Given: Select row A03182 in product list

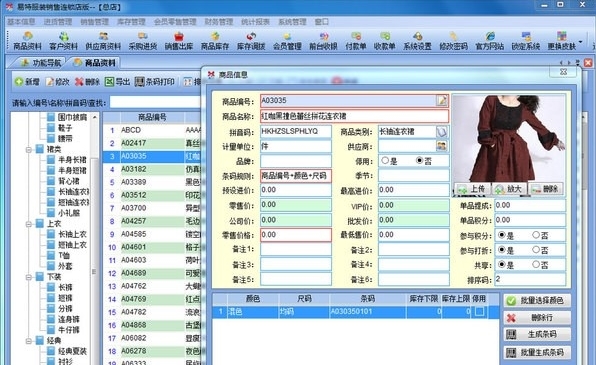Looking at the screenshot, I should 152,169.
